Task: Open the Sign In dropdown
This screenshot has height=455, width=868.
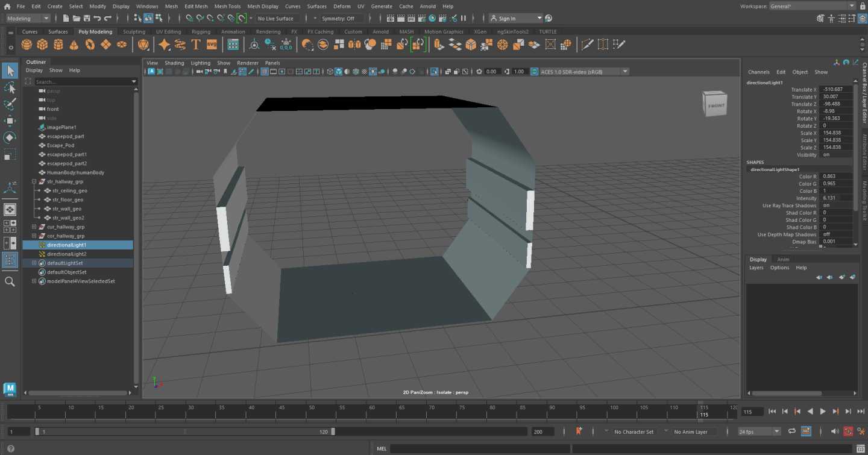Action: point(516,19)
